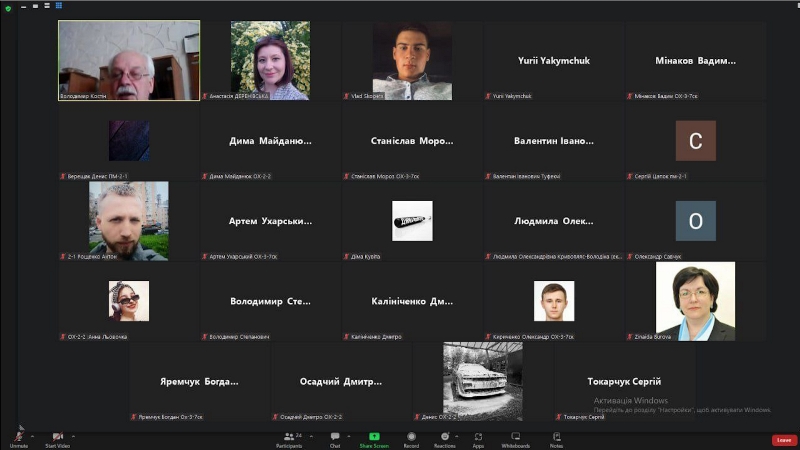
Task: Open Notes from the toolbar
Action: (557, 440)
